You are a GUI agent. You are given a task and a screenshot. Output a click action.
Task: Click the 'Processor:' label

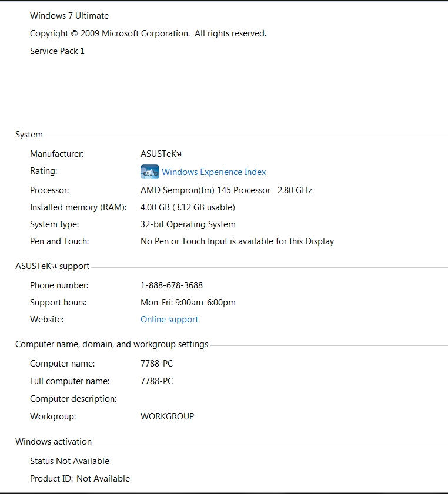(x=49, y=190)
